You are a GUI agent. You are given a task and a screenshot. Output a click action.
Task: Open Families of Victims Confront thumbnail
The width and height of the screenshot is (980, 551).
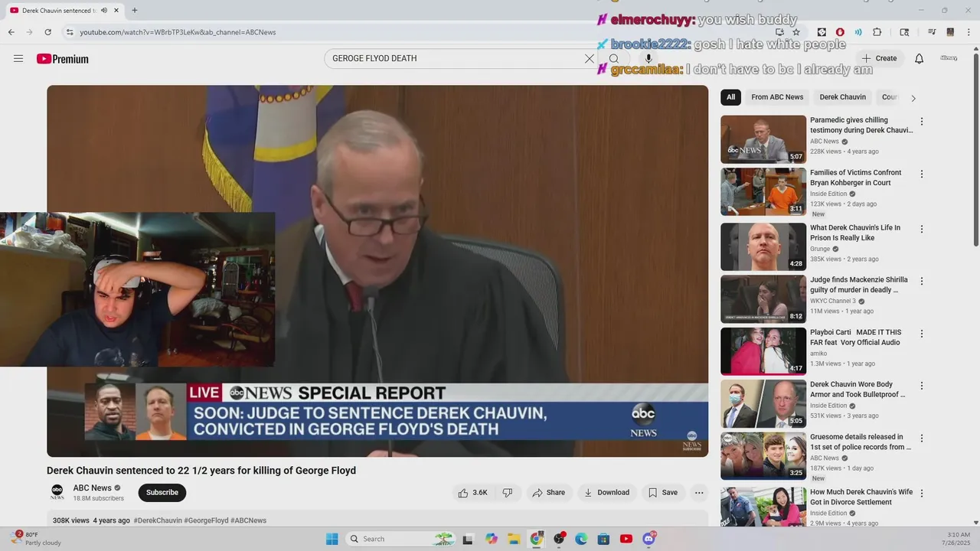click(763, 192)
